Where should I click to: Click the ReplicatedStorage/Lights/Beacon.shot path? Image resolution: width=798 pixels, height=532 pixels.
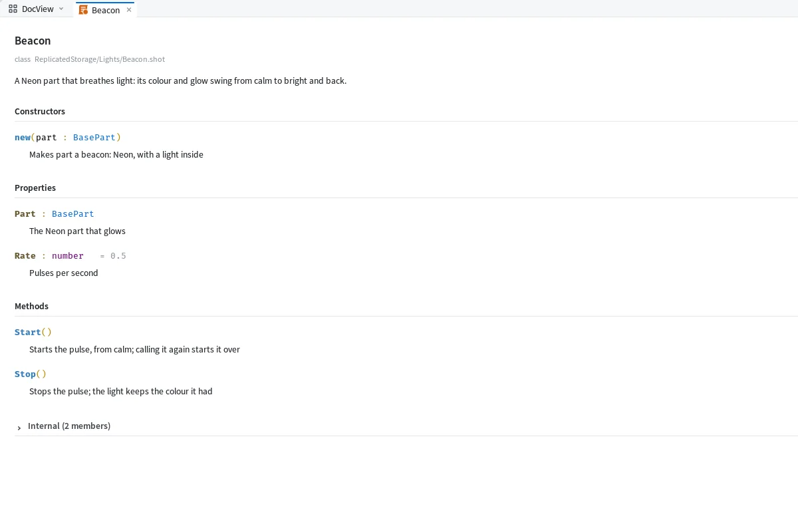pos(100,59)
